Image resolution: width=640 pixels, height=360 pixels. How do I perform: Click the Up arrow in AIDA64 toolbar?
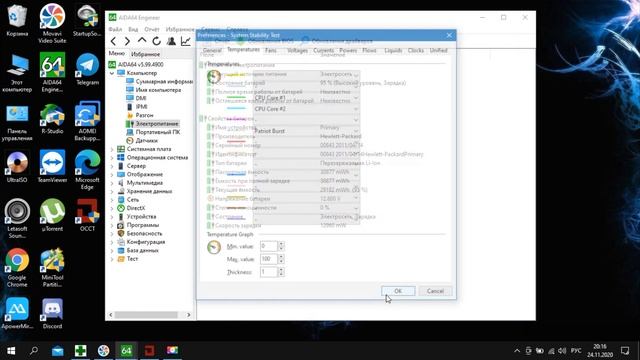[142, 40]
